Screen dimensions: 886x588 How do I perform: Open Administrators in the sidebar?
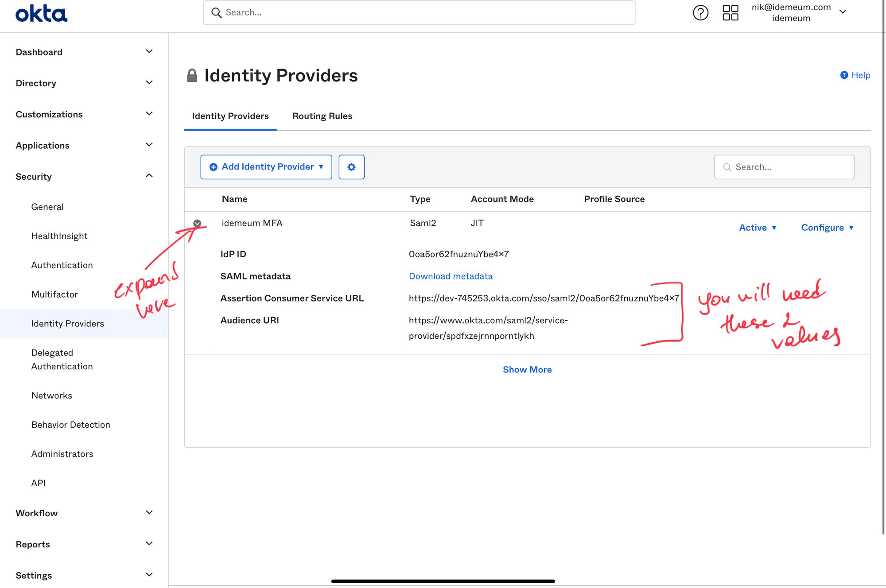pyautogui.click(x=62, y=454)
